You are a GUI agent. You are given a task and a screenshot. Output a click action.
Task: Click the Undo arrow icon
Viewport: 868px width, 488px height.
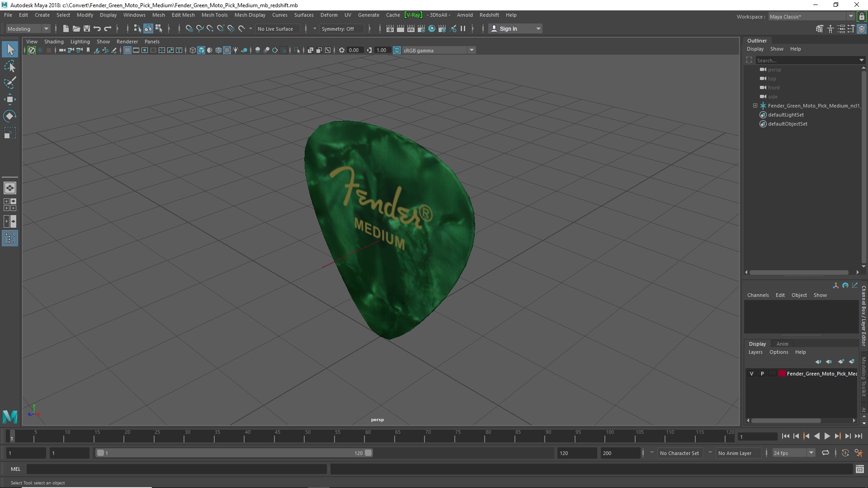coord(97,28)
